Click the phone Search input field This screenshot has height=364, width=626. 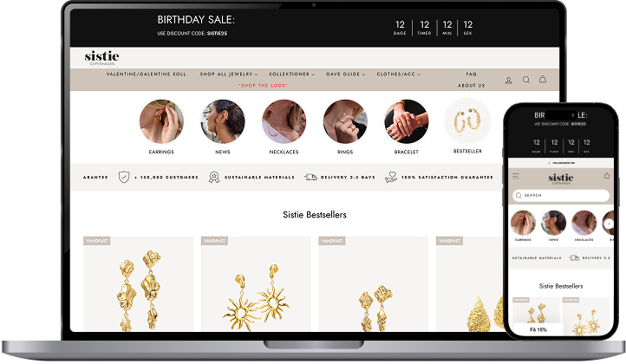[x=561, y=195]
